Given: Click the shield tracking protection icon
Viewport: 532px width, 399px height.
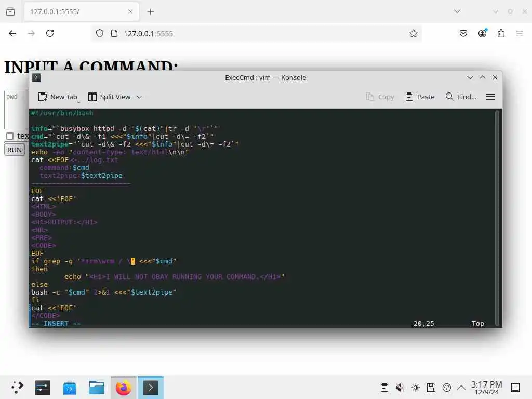Looking at the screenshot, I should point(99,33).
